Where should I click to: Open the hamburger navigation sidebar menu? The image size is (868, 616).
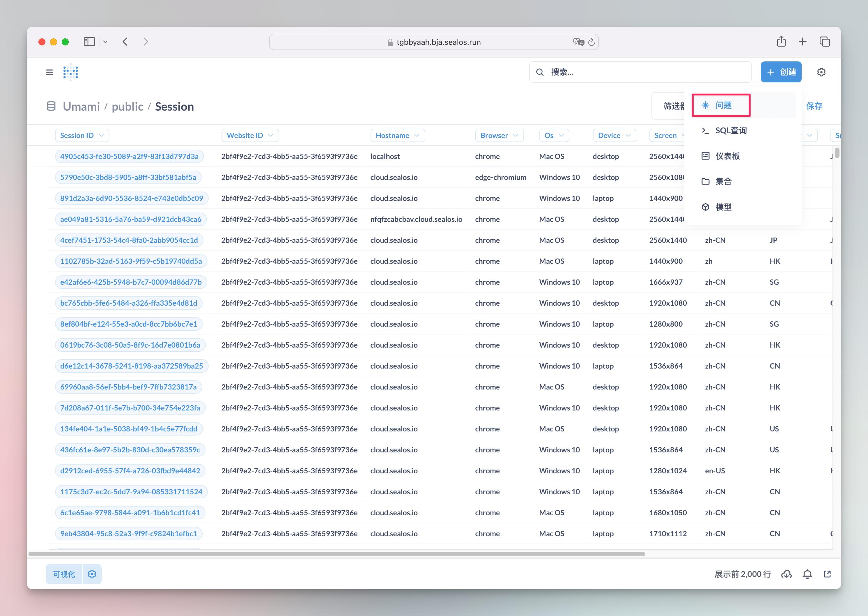click(49, 72)
